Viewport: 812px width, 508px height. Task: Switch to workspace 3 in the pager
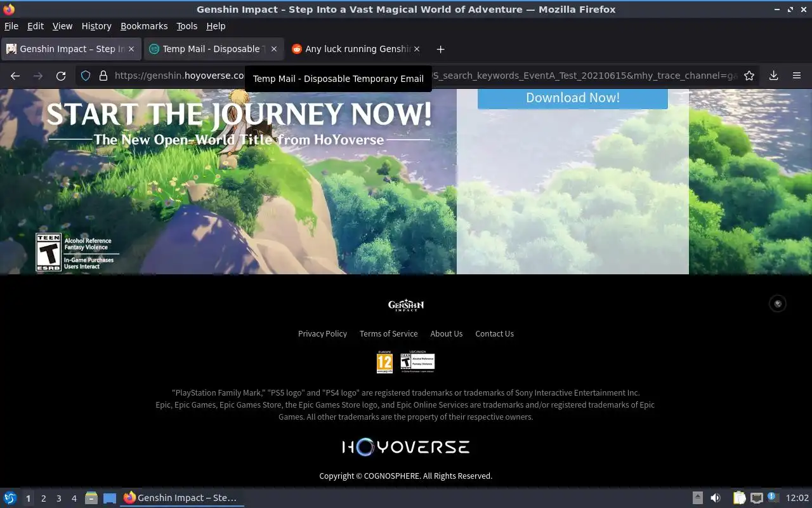(x=58, y=498)
